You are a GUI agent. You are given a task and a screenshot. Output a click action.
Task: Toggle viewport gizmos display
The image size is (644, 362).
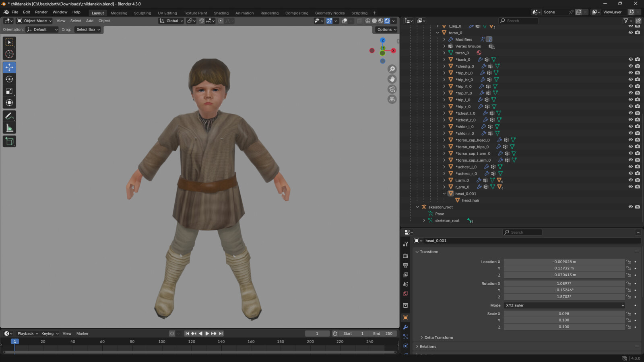coord(329,21)
